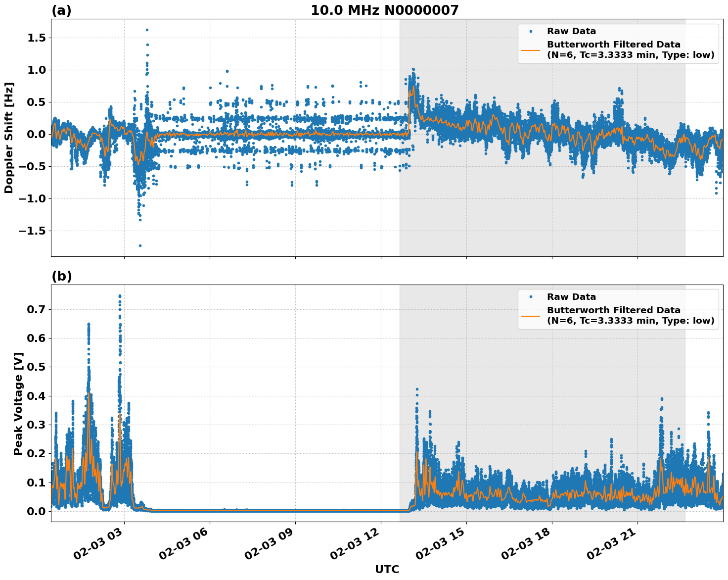Select the "(b)" panel label
The width and height of the screenshot is (728, 580).
tap(62, 277)
